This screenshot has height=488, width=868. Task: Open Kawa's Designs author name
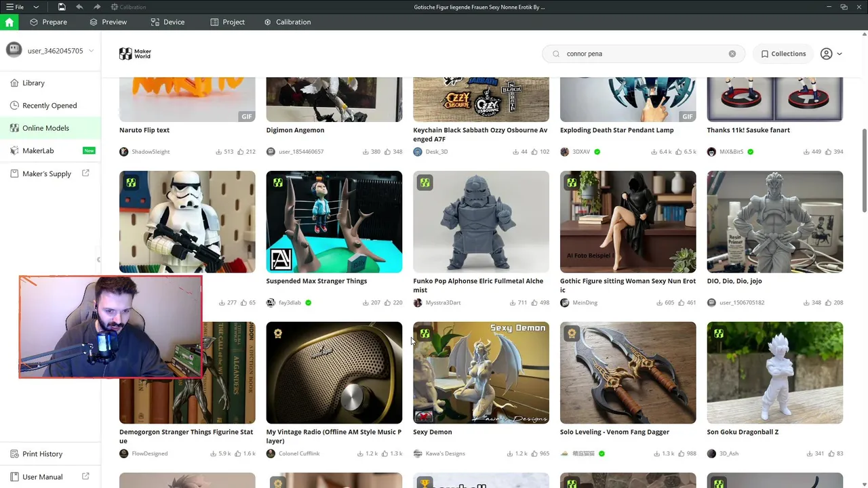click(445, 453)
